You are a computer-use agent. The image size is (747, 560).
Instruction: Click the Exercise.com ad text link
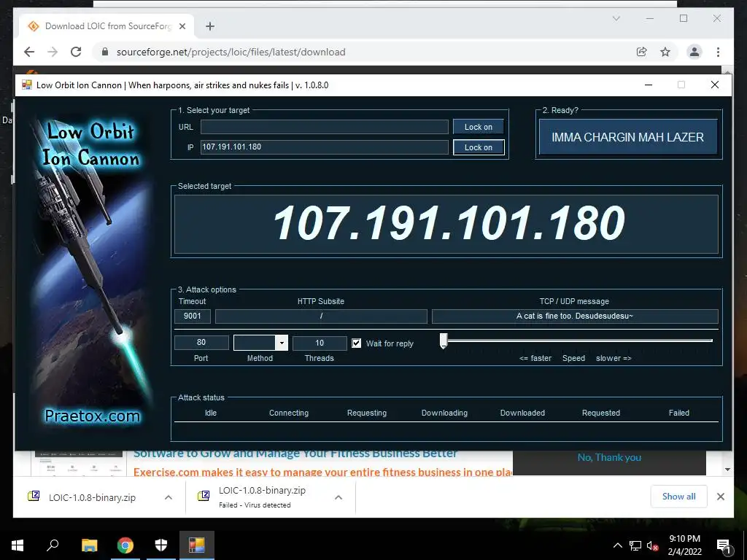click(323, 472)
